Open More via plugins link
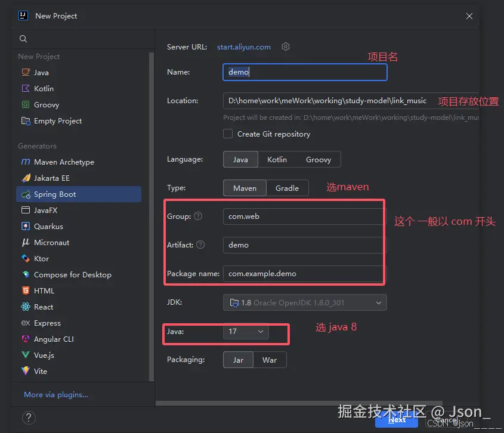Screen dimensions: 504x433 [56, 395]
